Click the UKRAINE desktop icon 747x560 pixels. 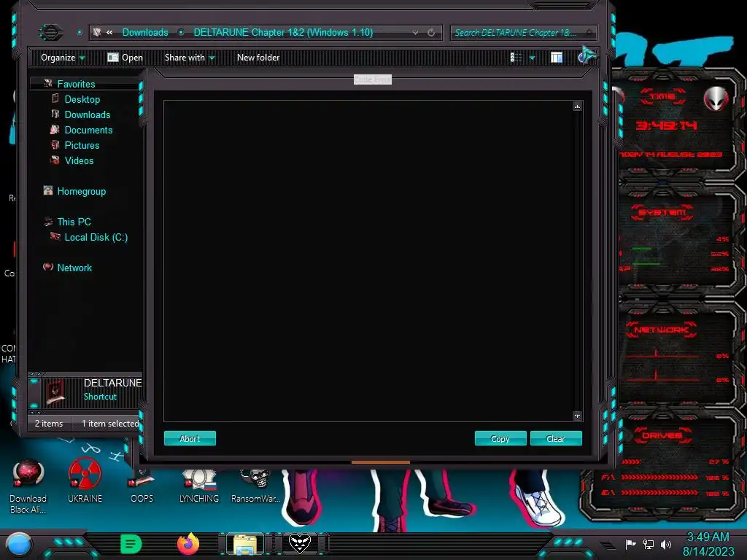(x=85, y=480)
